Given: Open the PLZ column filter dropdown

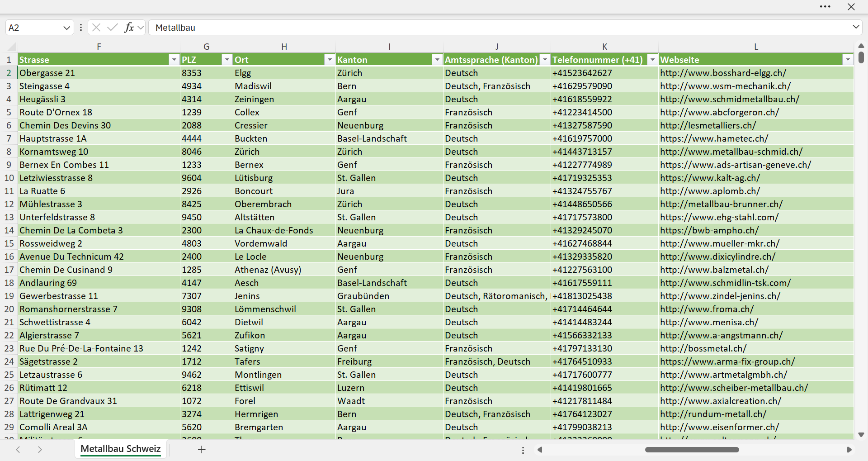Looking at the screenshot, I should pyautogui.click(x=227, y=60).
